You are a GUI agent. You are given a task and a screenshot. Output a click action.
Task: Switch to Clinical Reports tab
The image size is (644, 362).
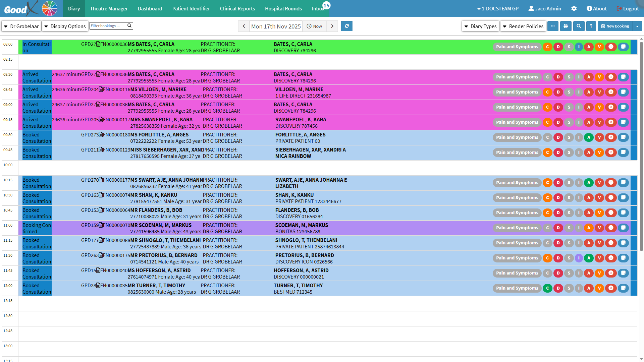coord(237,9)
